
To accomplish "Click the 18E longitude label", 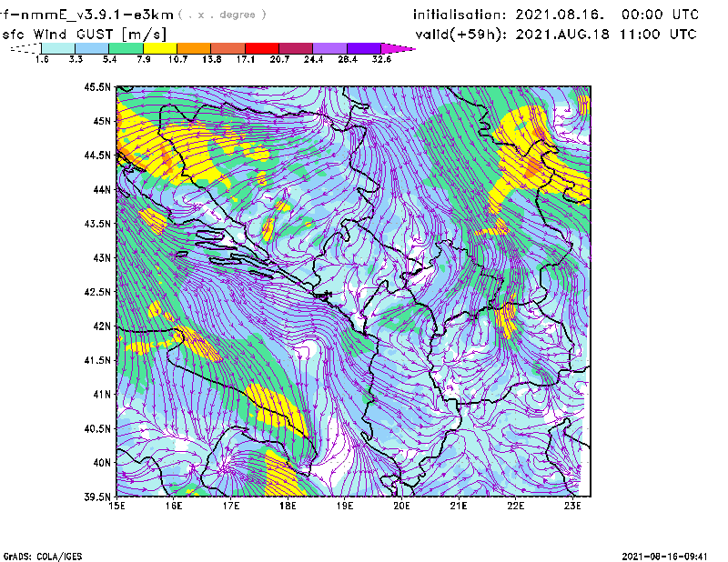I will (x=288, y=506).
